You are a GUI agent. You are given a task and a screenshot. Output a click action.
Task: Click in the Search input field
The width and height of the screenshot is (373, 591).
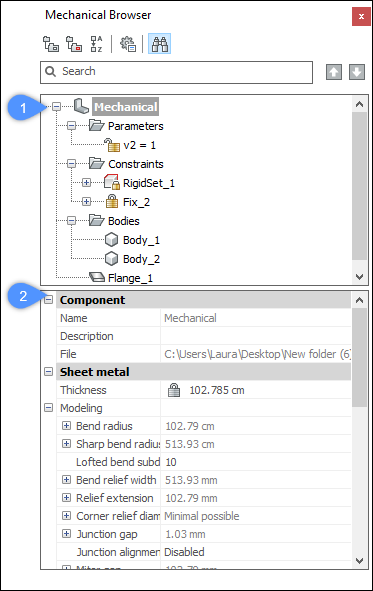coord(176,72)
